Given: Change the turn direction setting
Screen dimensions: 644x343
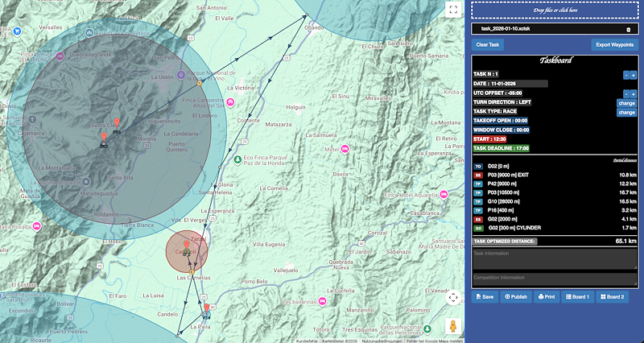Looking at the screenshot, I should click(625, 104).
